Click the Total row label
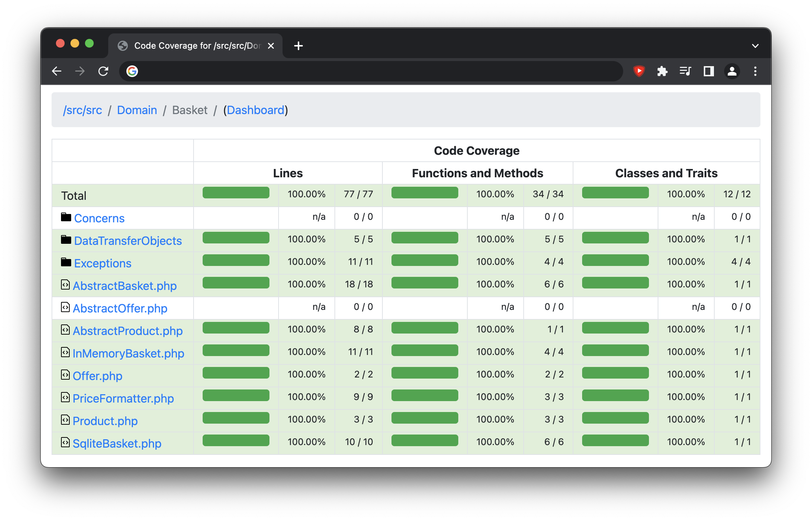This screenshot has height=521, width=812. pyautogui.click(x=74, y=195)
